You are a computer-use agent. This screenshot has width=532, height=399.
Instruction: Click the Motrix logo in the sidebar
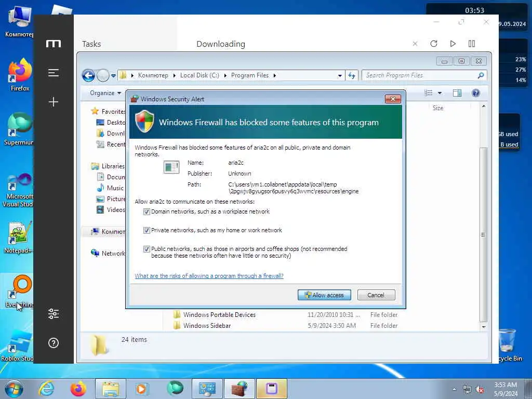(54, 44)
